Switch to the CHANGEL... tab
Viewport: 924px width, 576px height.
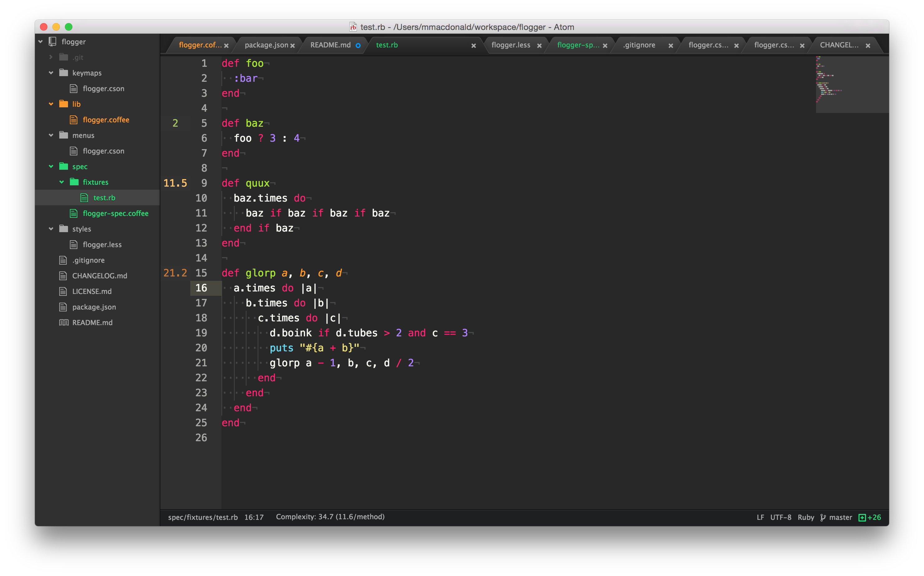tap(839, 45)
